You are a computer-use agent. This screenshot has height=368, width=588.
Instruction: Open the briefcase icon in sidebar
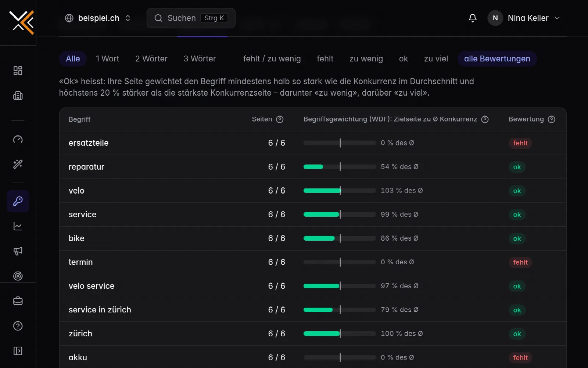(18, 301)
